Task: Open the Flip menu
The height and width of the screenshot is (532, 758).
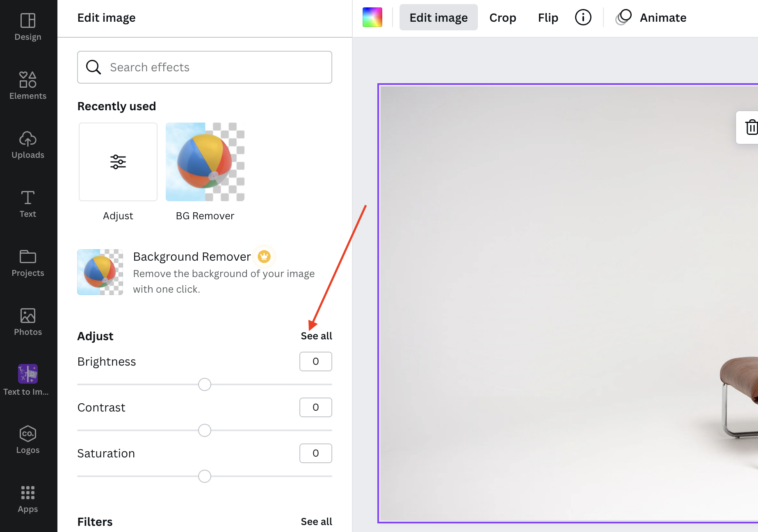Action: tap(548, 18)
